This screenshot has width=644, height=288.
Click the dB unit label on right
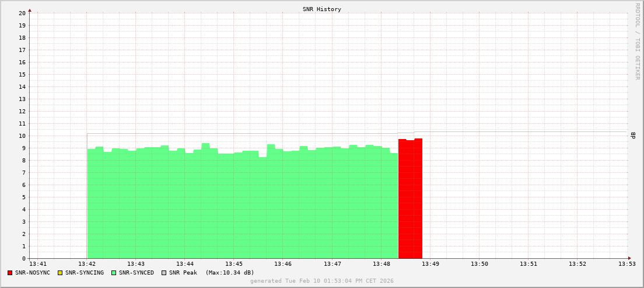click(x=633, y=136)
